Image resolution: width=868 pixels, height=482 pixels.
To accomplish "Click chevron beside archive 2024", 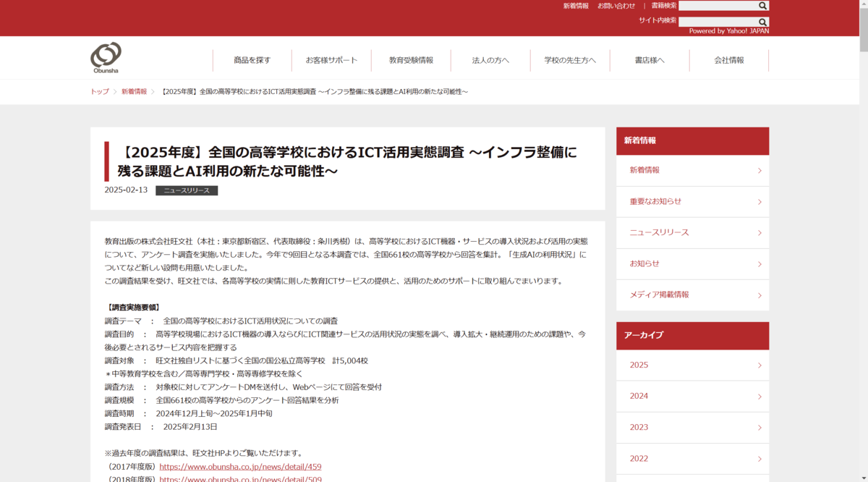I will point(759,397).
